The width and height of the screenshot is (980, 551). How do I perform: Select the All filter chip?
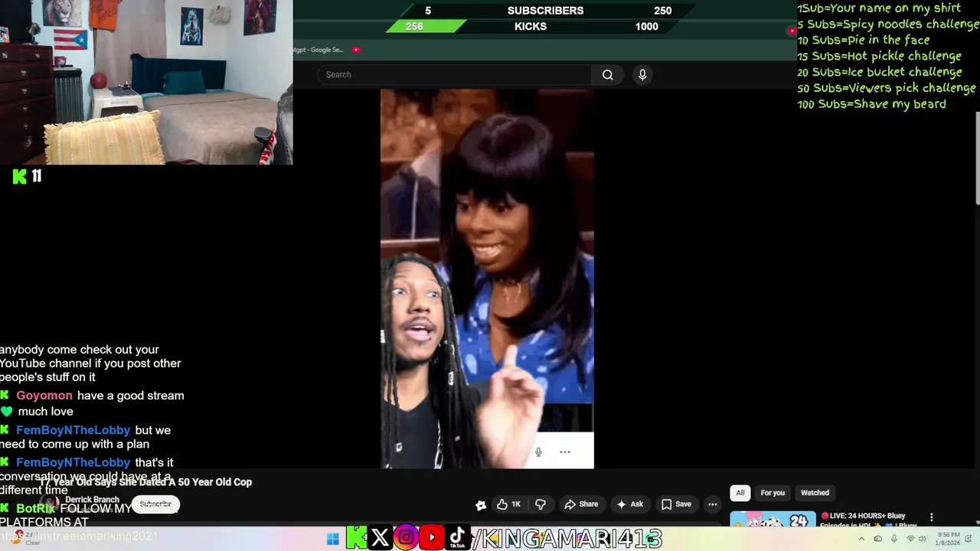click(x=740, y=493)
